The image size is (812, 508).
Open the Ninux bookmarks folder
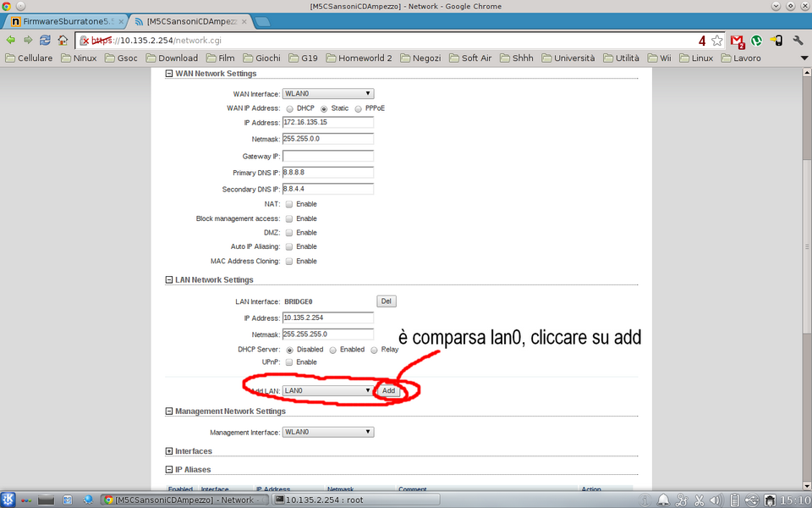pos(78,58)
